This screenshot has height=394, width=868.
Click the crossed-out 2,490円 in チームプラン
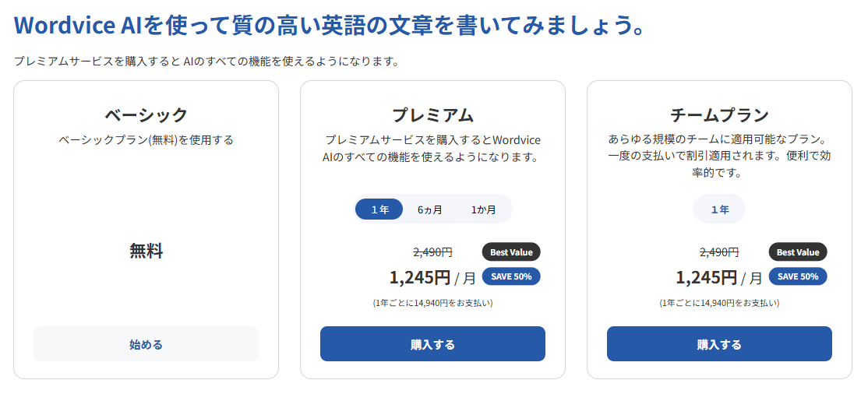click(x=719, y=252)
